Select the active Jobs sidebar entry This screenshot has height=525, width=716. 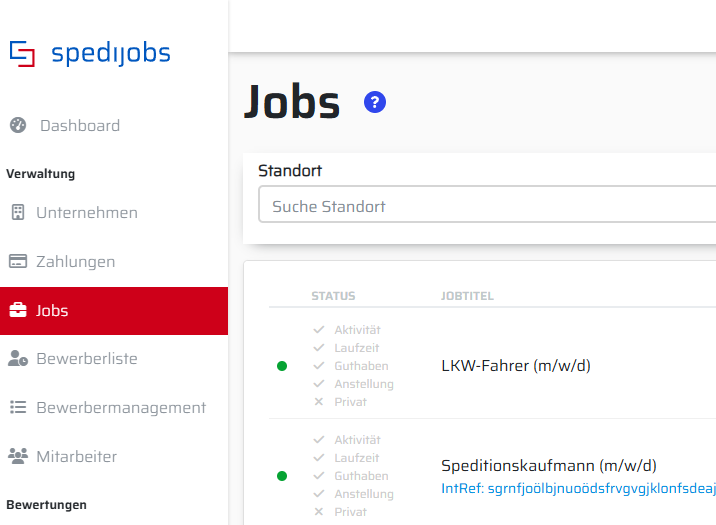114,311
